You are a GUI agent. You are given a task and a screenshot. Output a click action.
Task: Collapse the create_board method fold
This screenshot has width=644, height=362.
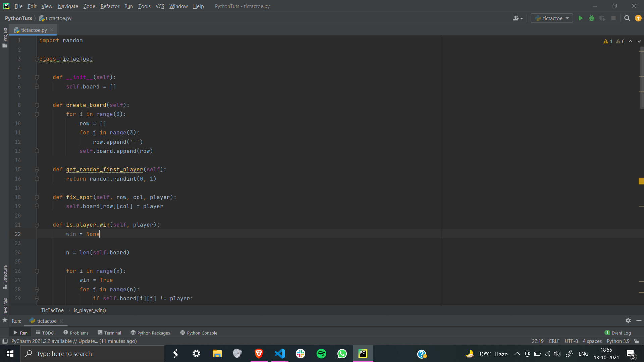pyautogui.click(x=37, y=105)
